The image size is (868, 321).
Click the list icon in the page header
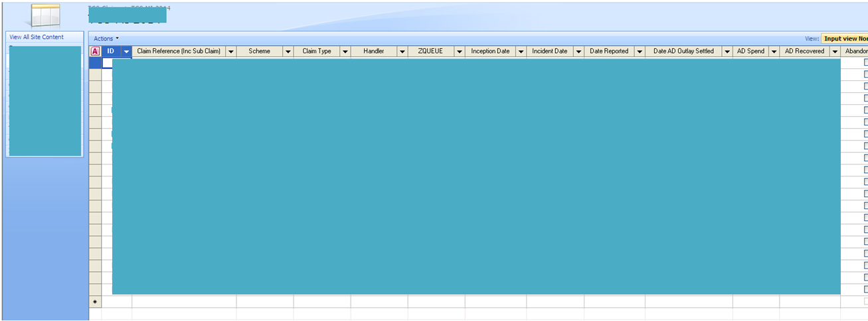(x=46, y=15)
